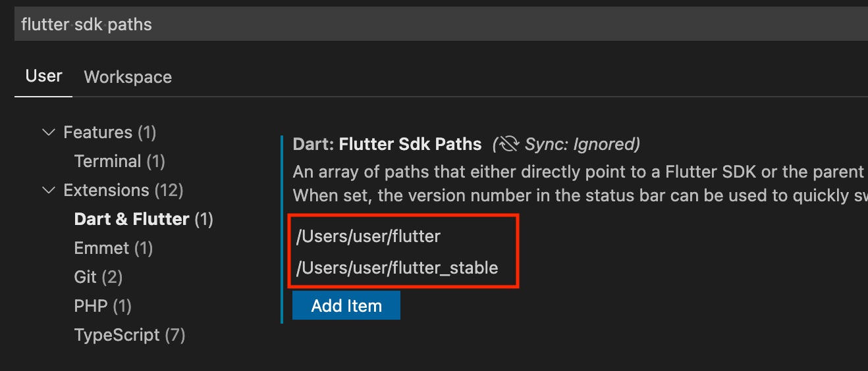The width and height of the screenshot is (868, 371).
Task: Collapse the Features section chevron
Action: 49,132
